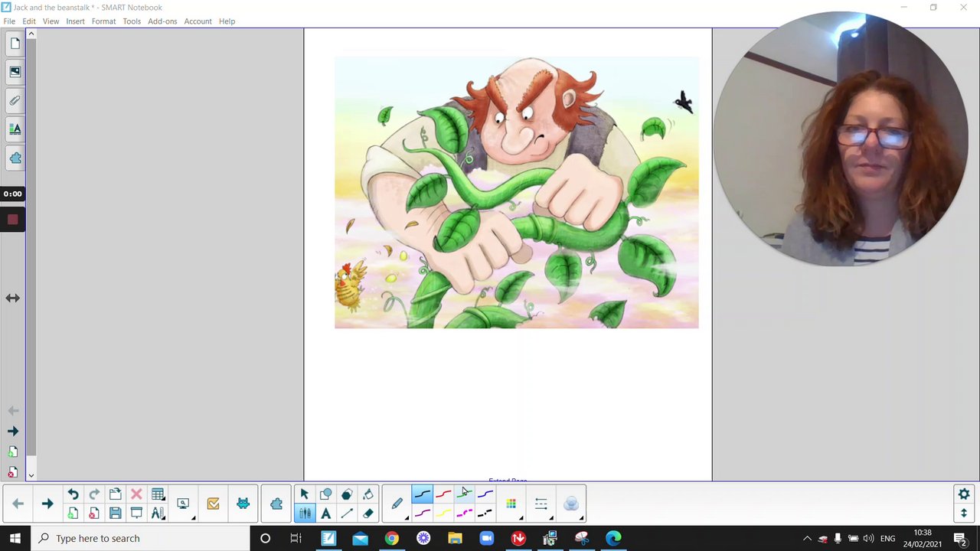This screenshot has width=980, height=551.
Task: Insert a table from toolbar
Action: (x=158, y=494)
